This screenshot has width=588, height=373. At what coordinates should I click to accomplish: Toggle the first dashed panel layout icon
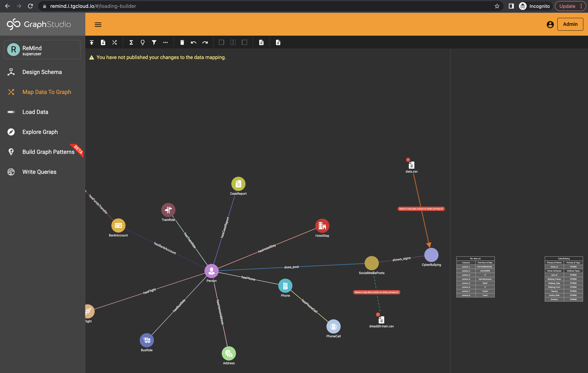(x=221, y=42)
